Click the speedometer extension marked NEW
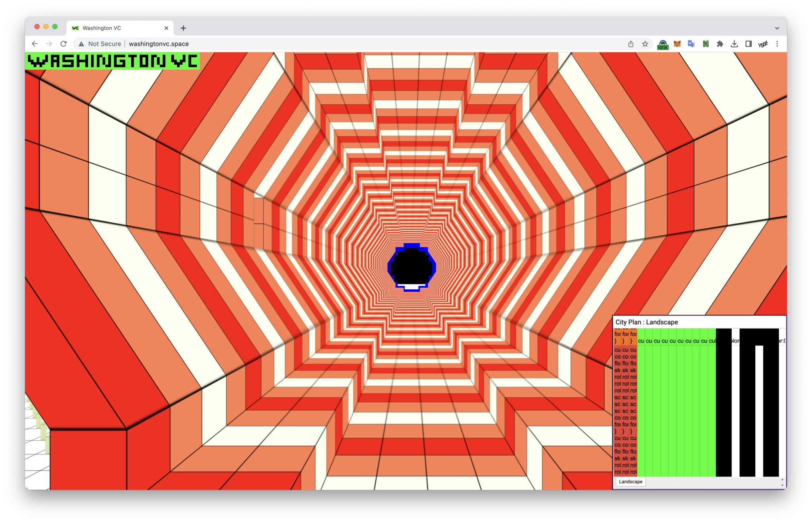Viewport: 812px width, 523px height. (663, 44)
